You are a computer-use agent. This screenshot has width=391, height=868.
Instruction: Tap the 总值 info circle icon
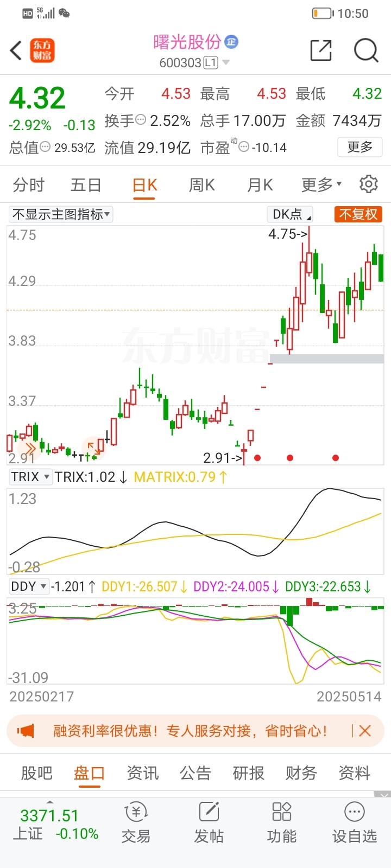(46, 147)
